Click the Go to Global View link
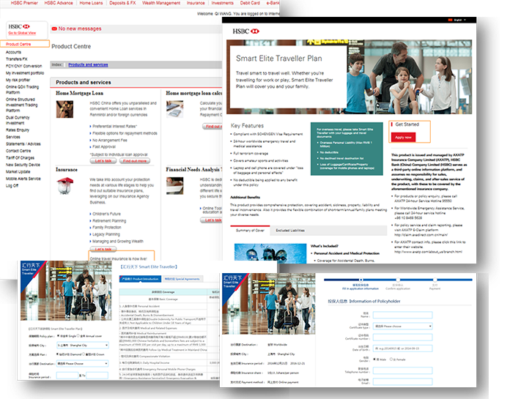This screenshot has width=532, height=399. 22,33
